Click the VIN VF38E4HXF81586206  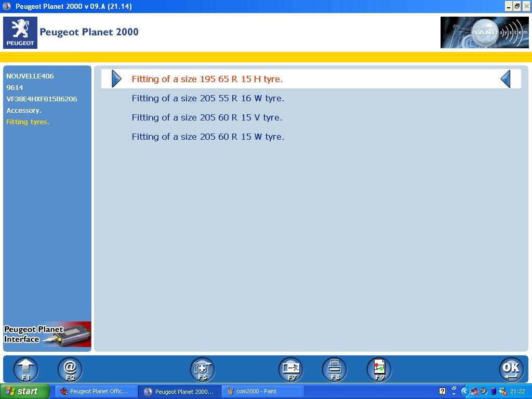[42, 99]
